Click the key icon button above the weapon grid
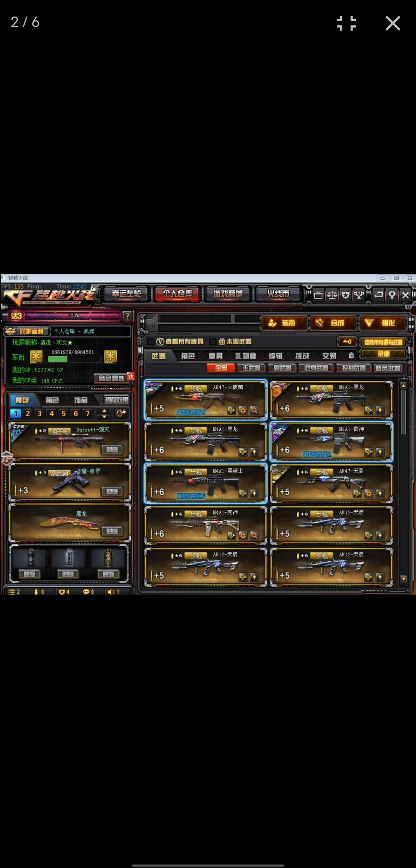The width and height of the screenshot is (416, 868). pos(347,341)
